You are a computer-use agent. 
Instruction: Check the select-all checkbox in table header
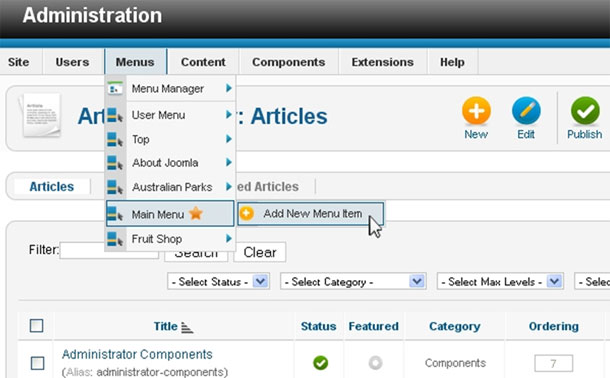point(37,326)
